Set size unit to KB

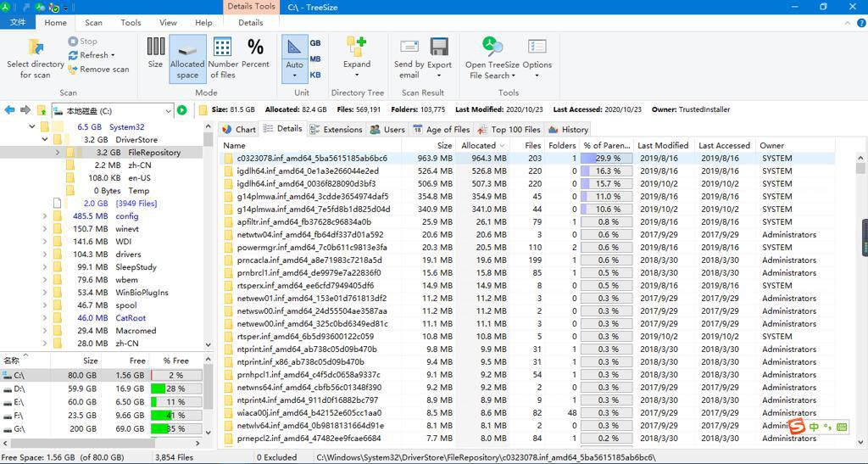click(x=315, y=75)
